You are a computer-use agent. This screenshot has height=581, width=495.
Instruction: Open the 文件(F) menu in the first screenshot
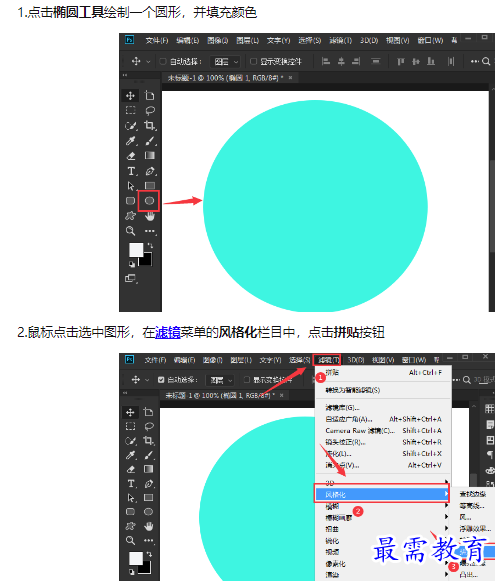(x=157, y=40)
